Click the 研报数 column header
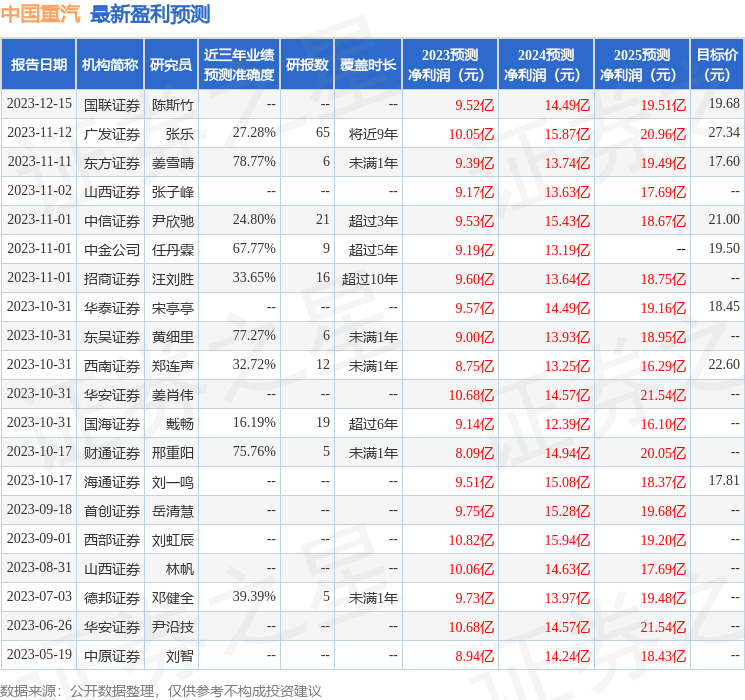745x700 pixels. (x=307, y=64)
